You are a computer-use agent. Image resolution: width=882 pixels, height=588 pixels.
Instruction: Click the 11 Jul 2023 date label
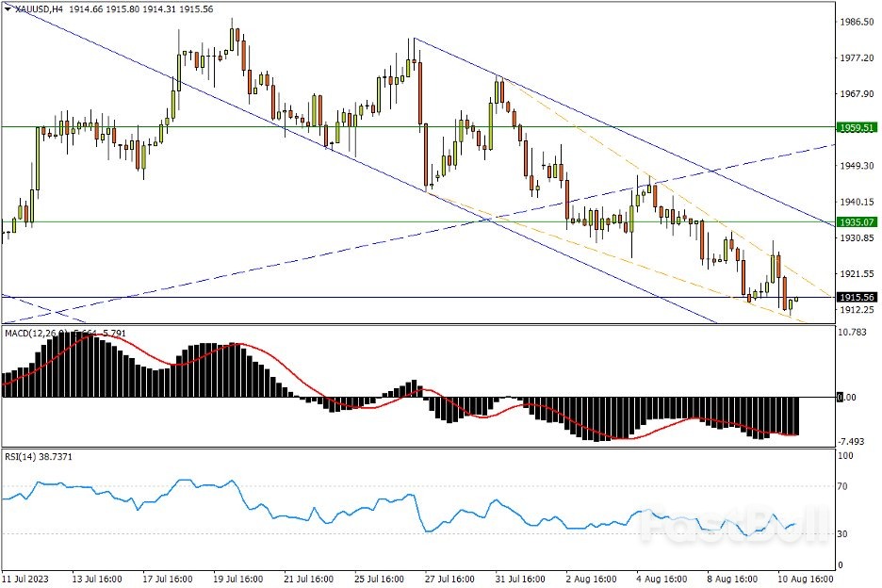[25, 576]
